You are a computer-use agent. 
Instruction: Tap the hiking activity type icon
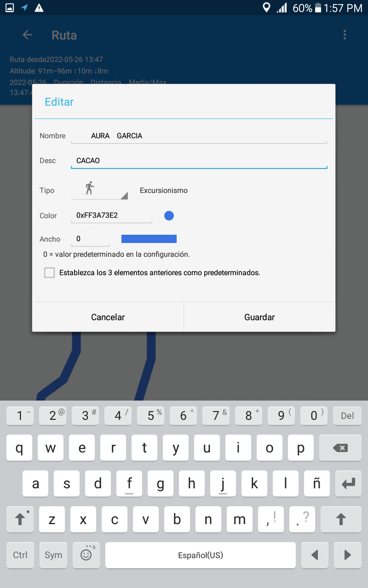coord(90,188)
